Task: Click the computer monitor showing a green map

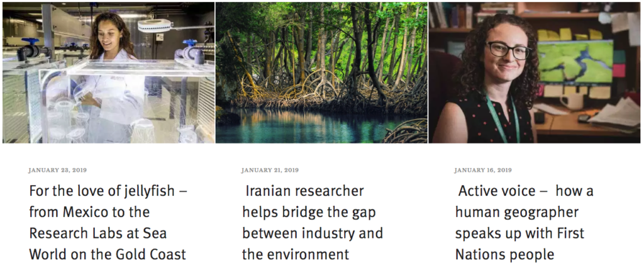Action: 575,62
